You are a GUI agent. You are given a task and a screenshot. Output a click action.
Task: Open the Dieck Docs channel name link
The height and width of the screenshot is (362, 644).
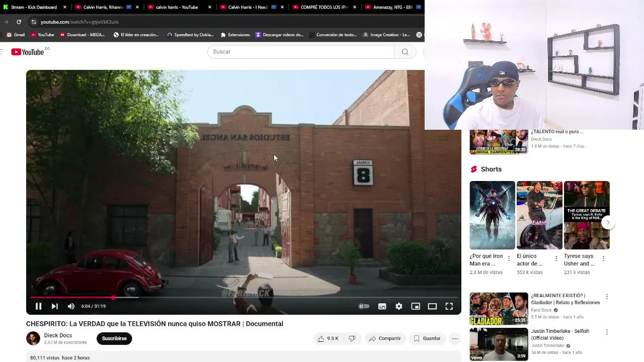(x=58, y=335)
